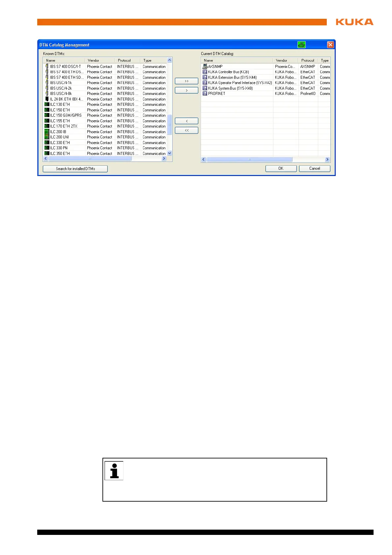Image resolution: width=392 pixels, height=555 pixels.
Task: Close the DTM Catalog Management dialog
Action: point(330,45)
